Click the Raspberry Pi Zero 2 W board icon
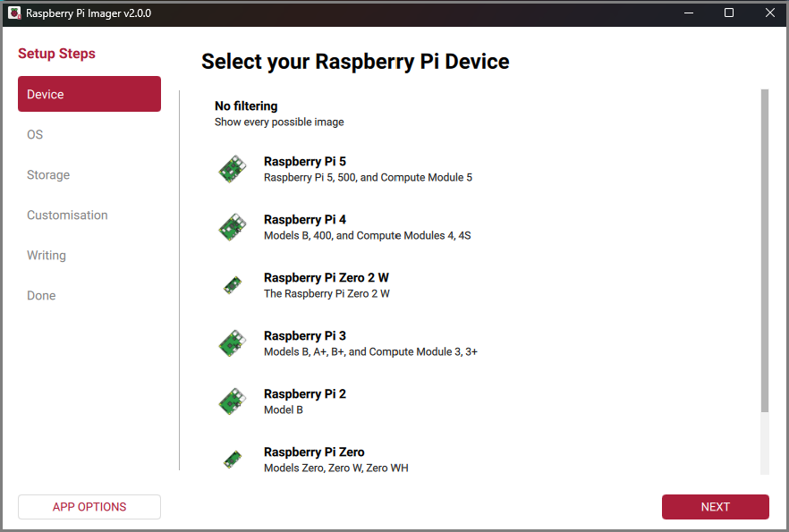This screenshot has width=789, height=532. (x=232, y=284)
